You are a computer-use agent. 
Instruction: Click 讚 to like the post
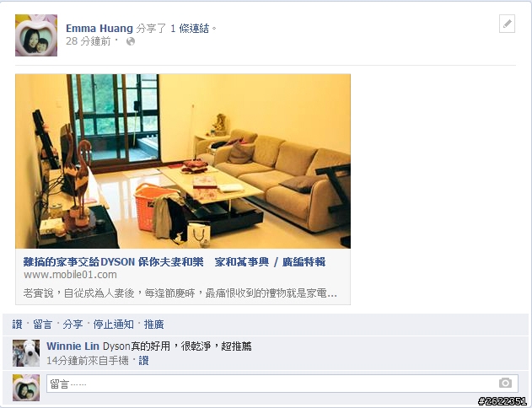18,325
